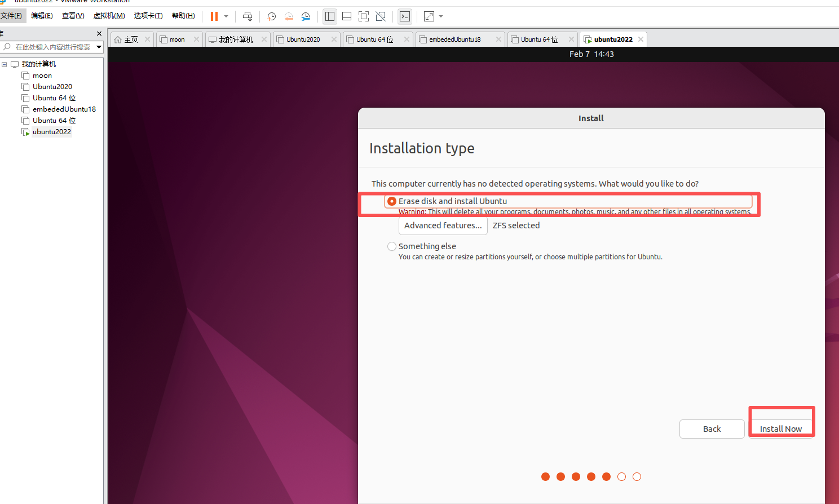Toggle the library sidebar view icon
This screenshot has height=504, width=839.
pyautogui.click(x=330, y=16)
